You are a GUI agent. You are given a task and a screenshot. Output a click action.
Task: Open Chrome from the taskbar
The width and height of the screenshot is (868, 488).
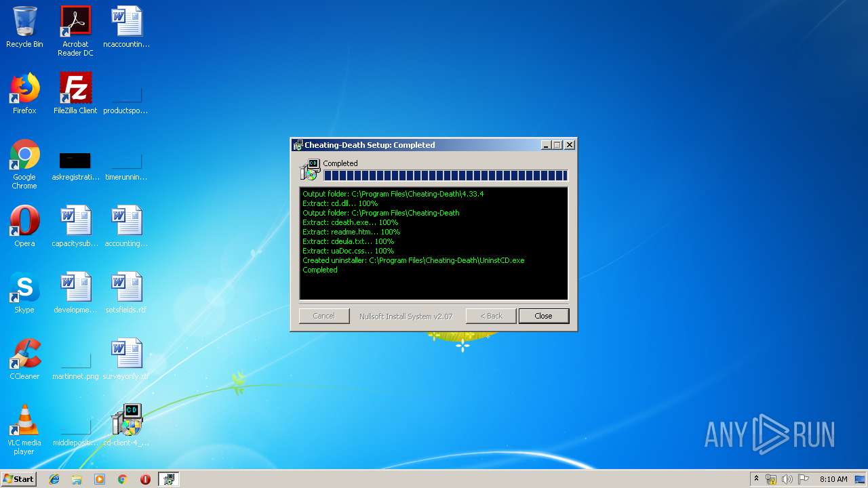tap(122, 479)
